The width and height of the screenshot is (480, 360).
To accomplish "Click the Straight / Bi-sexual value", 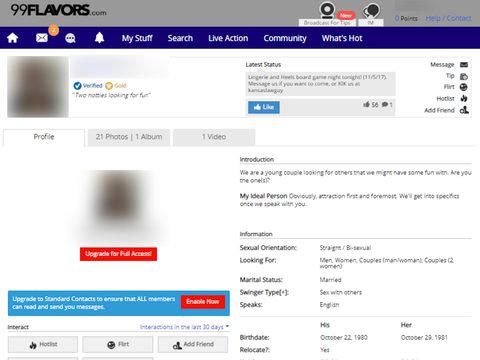I will [345, 248].
